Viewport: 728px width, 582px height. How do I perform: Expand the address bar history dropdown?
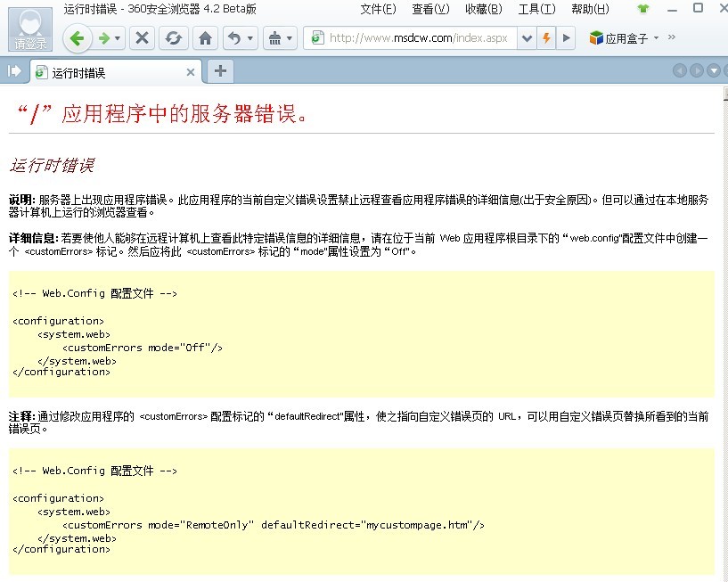[x=527, y=38]
